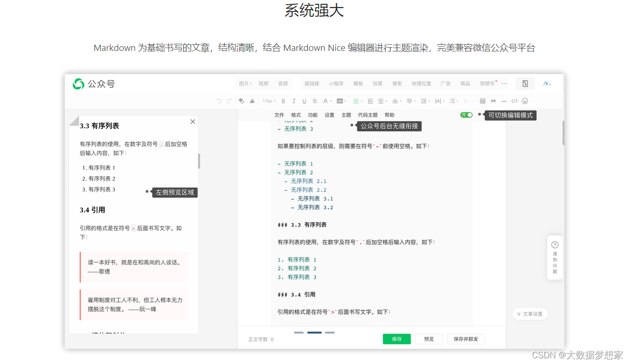Click the 商品 insert option

[465, 83]
